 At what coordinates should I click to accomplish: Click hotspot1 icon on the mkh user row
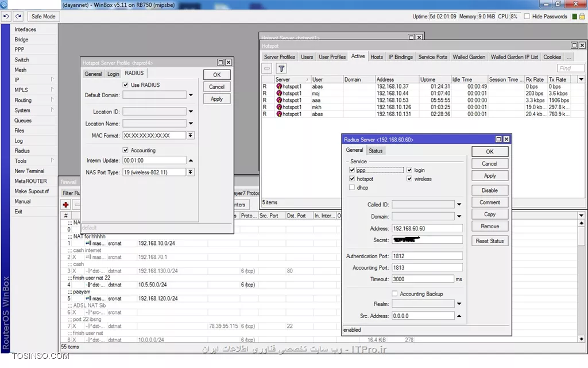click(x=279, y=107)
